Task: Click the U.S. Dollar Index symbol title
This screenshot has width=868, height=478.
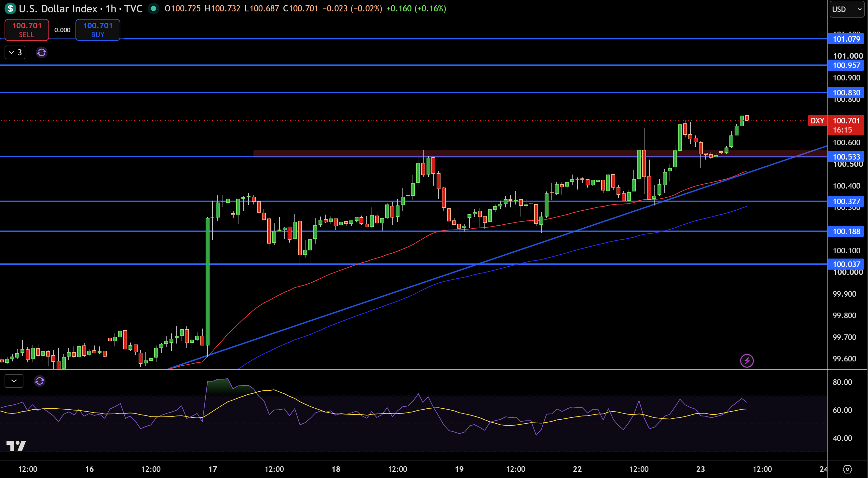Action: tap(58, 8)
